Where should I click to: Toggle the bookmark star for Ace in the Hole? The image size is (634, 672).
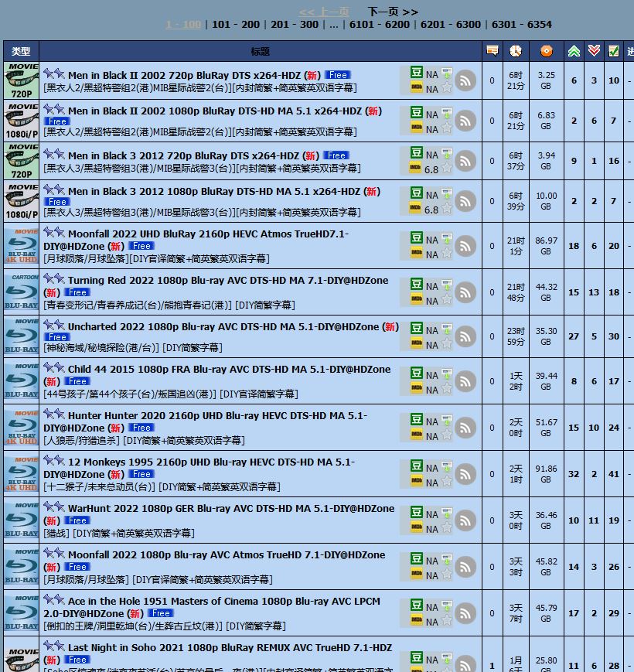pos(447,620)
